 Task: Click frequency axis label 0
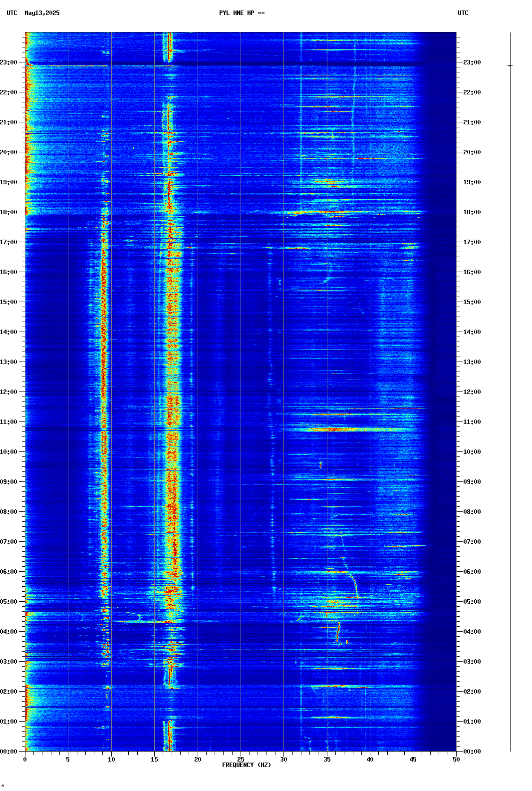pyautogui.click(x=25, y=760)
